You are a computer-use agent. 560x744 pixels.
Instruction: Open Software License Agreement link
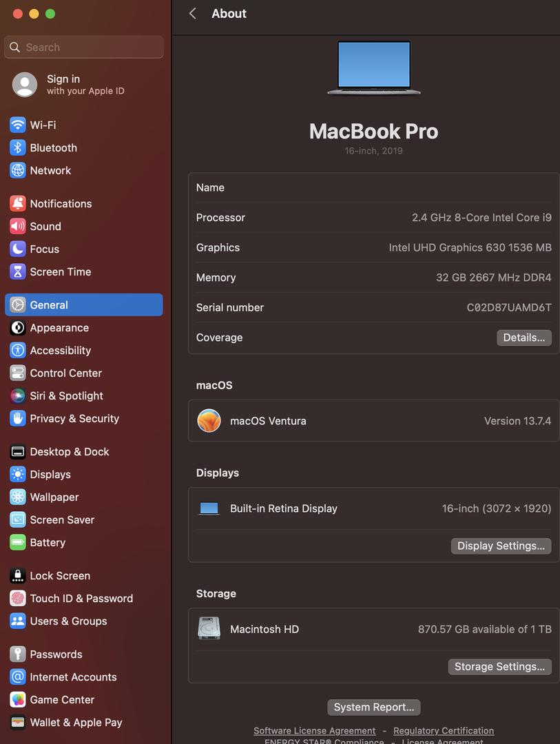coord(314,731)
